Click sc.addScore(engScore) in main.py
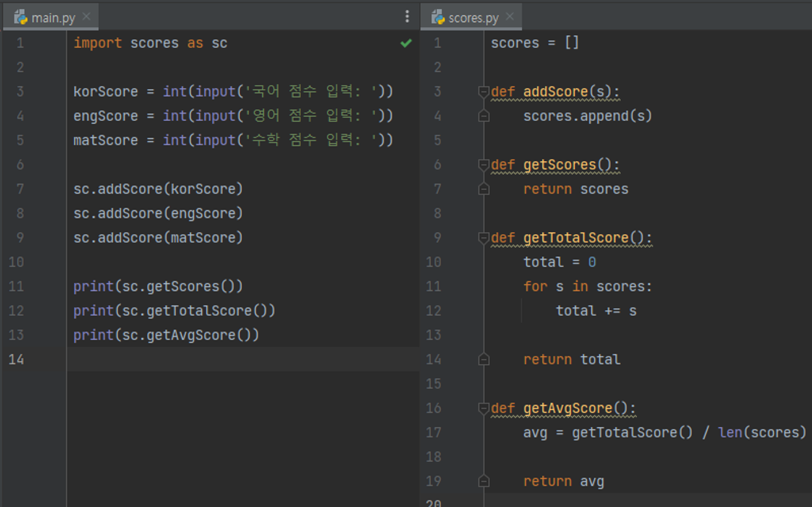The height and width of the screenshot is (507, 812). point(158,213)
